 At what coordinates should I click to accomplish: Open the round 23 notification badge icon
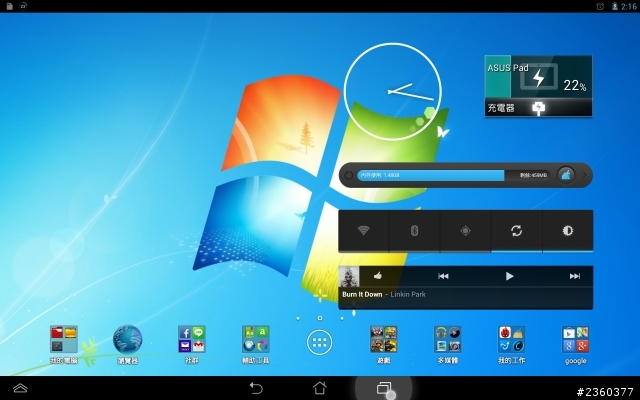[x=23, y=6]
